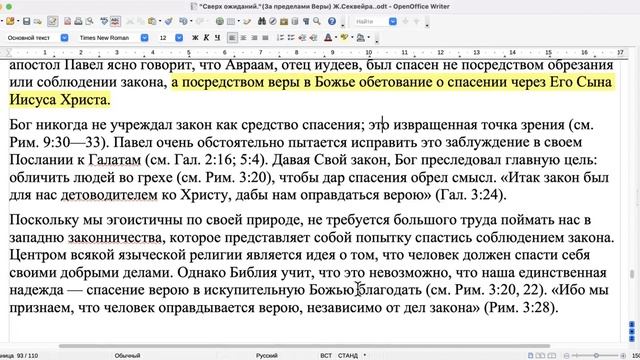Viewport: 640px width, 360px height.
Task: Click the Русский language status field
Action: [x=267, y=356]
